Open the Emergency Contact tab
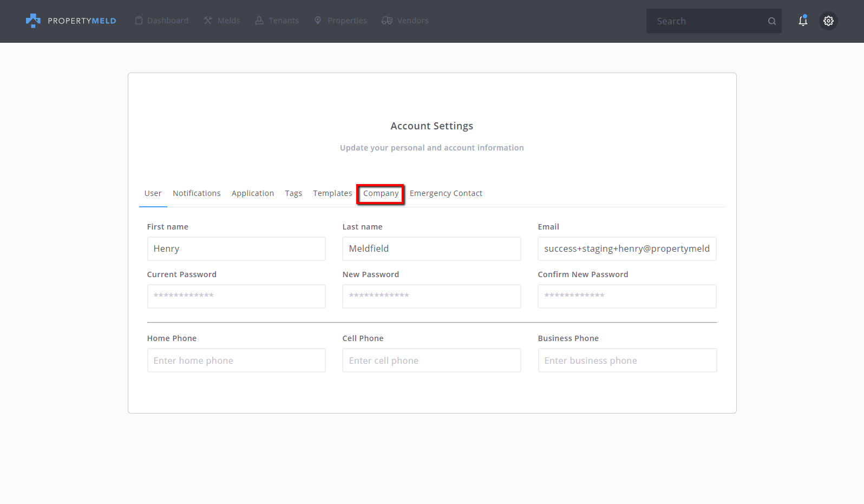The height and width of the screenshot is (504, 864). [446, 193]
